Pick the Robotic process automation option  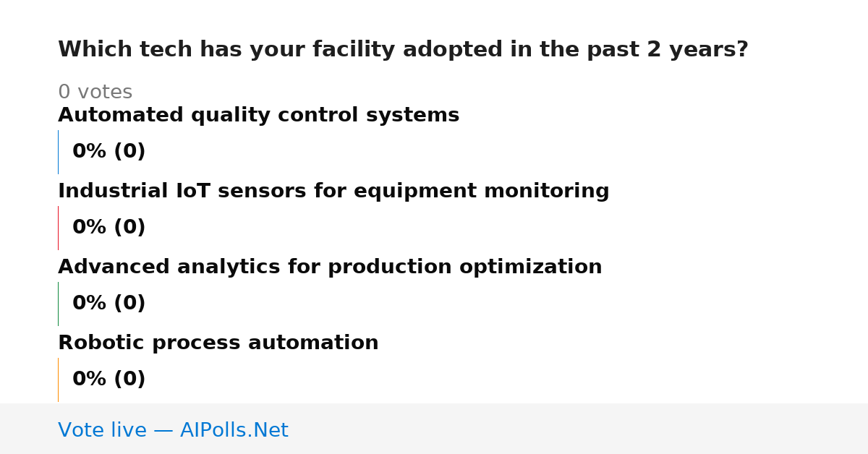218,343
